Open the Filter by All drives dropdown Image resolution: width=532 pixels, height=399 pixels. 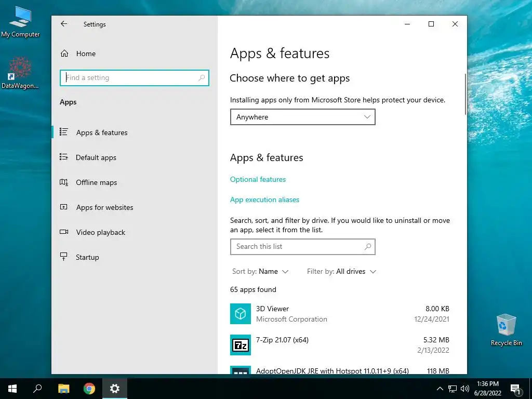tap(342, 271)
